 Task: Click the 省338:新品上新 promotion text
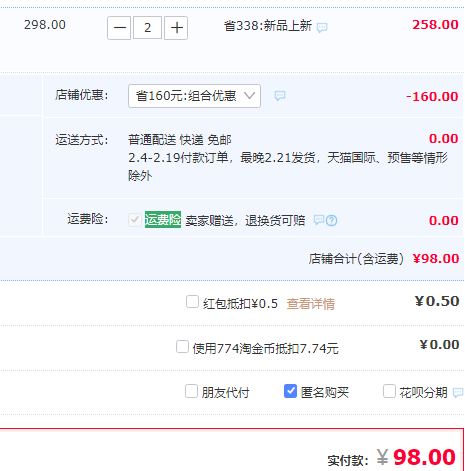click(x=268, y=26)
